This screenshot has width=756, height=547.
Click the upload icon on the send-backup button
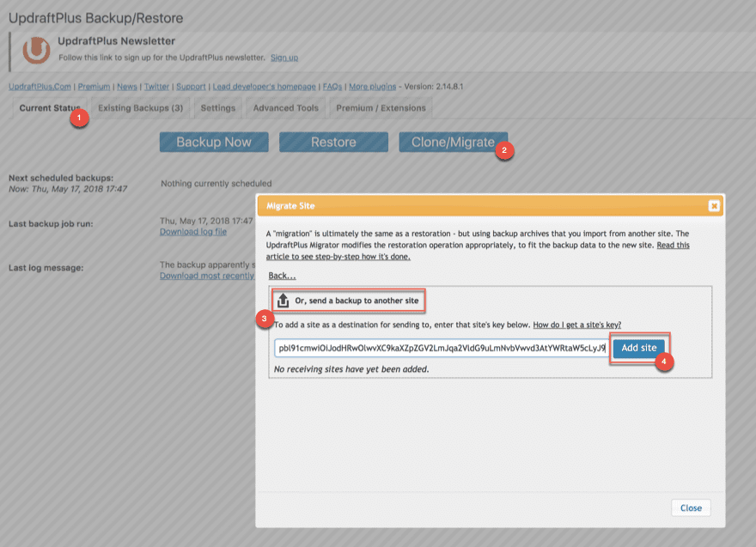[283, 300]
